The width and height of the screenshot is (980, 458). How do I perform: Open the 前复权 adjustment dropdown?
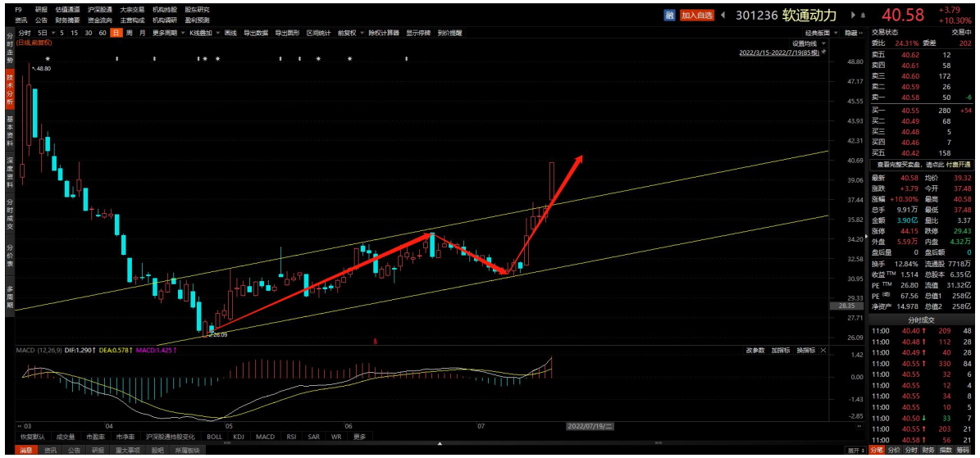(x=362, y=33)
